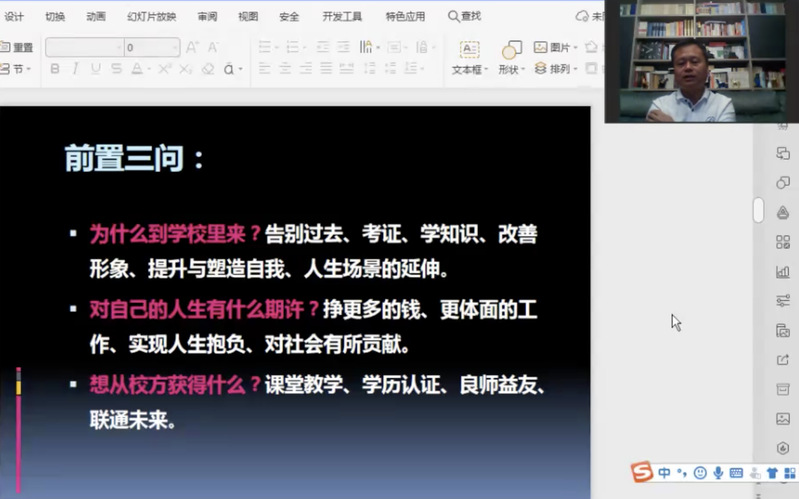799x499 pixels.
Task: Open the sliders properties icon in sidebar
Action: pyautogui.click(x=783, y=301)
